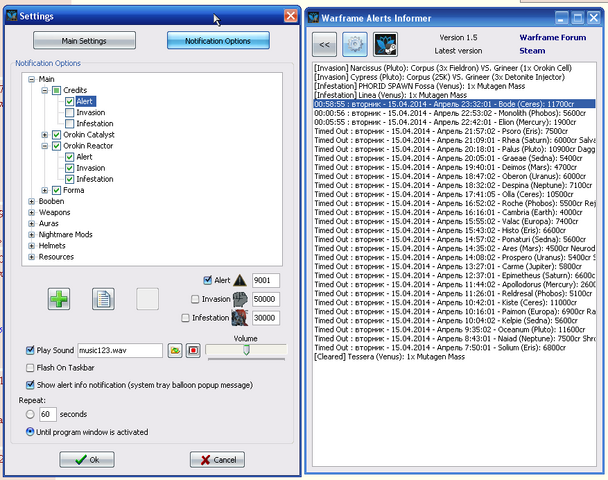
Task: Collapse the Orokin Reactor node
Action: point(45,146)
